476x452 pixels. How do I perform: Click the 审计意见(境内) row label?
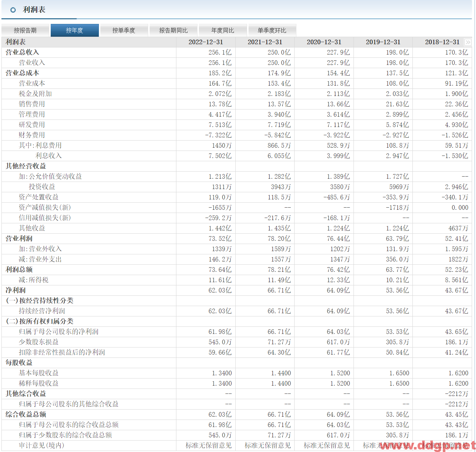[x=41, y=446]
